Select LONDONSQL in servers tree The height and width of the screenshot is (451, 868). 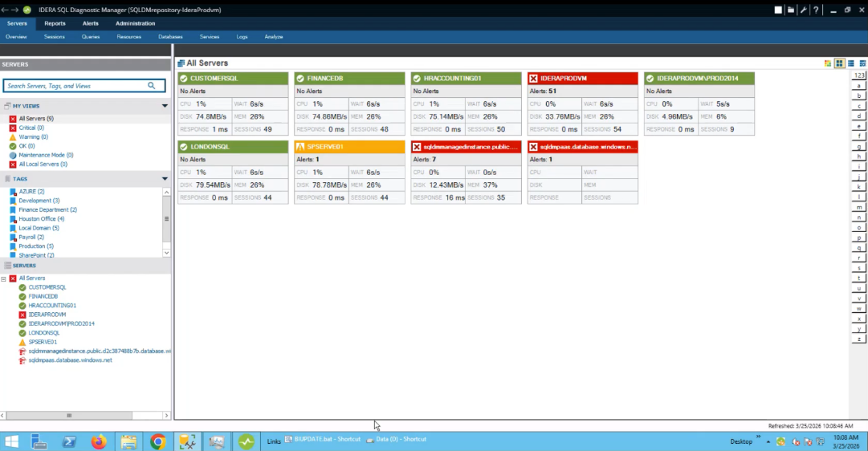pyautogui.click(x=43, y=332)
